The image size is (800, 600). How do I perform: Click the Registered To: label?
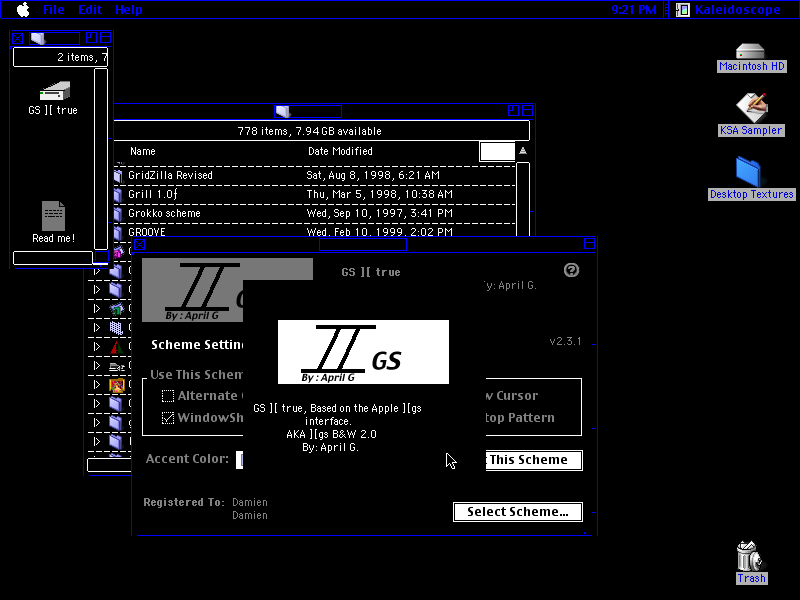[x=184, y=503]
